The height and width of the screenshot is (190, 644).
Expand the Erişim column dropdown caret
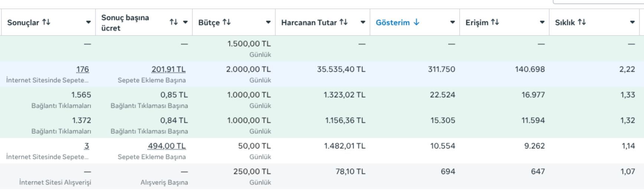(x=542, y=22)
